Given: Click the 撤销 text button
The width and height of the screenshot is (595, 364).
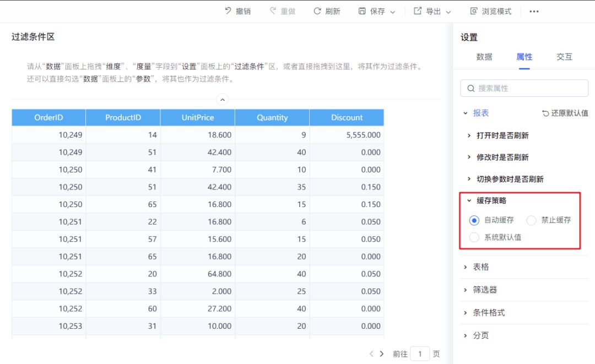Looking at the screenshot, I should pyautogui.click(x=244, y=12).
